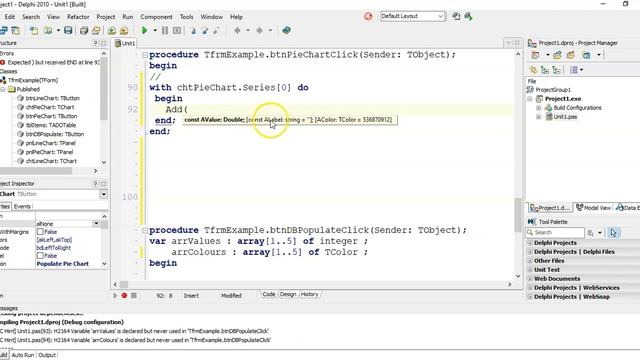Click the Trace Into debug icon

coord(193,30)
